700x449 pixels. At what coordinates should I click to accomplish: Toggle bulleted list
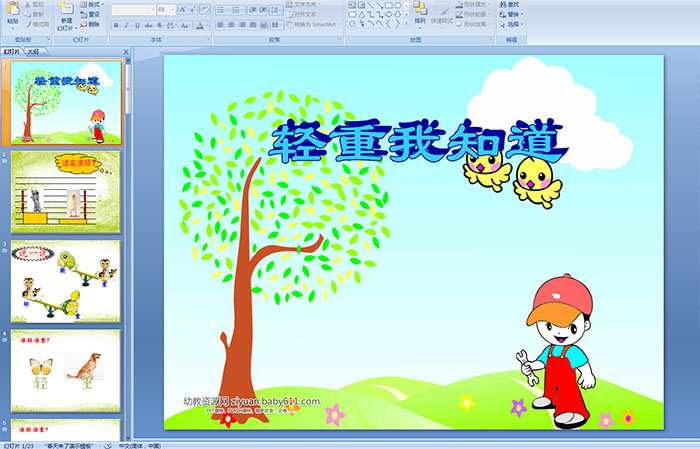coord(222,9)
